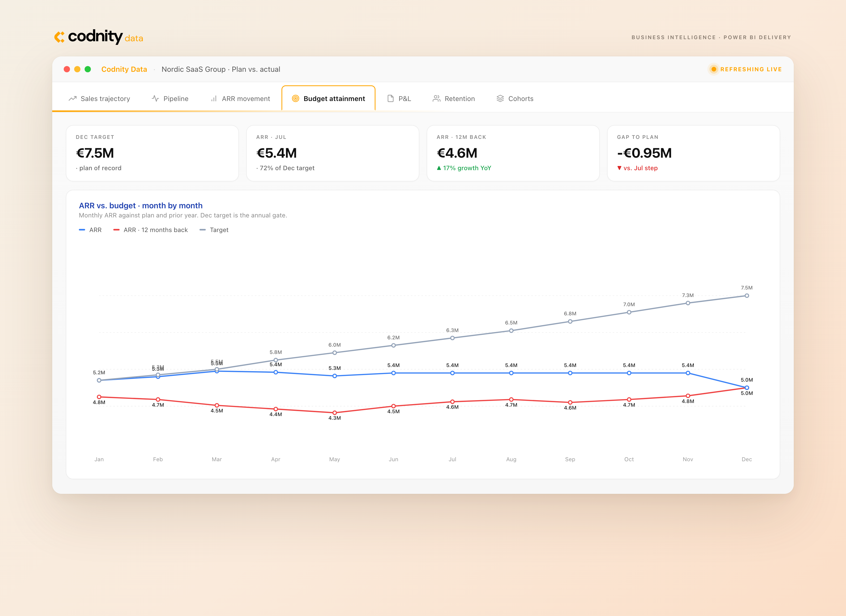Click the Aug target point labeled 6.5M

click(511, 331)
